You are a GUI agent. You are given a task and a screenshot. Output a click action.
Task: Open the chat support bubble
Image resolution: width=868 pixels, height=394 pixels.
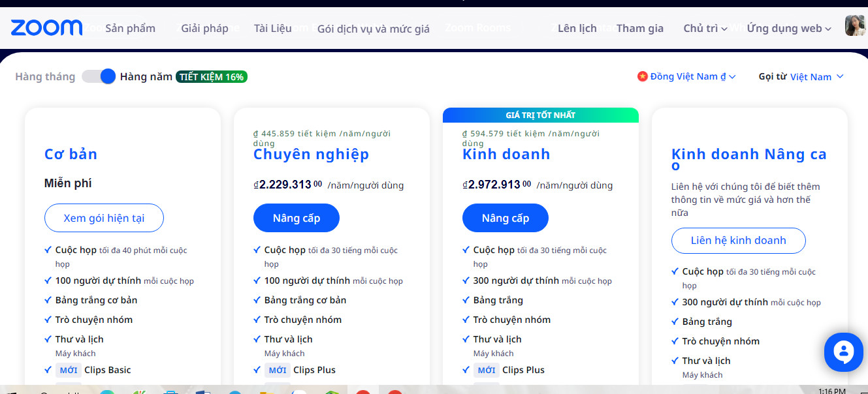coord(844,352)
